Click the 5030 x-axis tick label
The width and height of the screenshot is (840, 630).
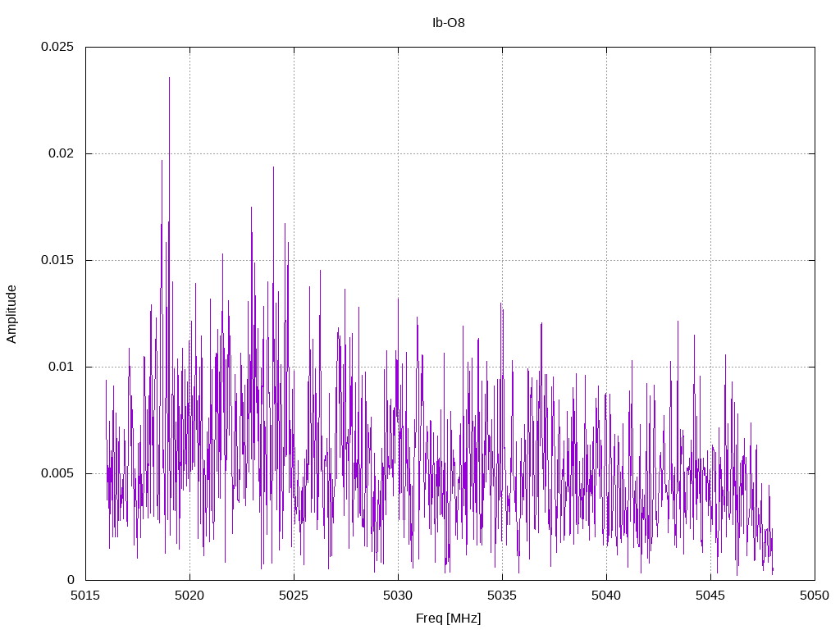tap(398, 596)
